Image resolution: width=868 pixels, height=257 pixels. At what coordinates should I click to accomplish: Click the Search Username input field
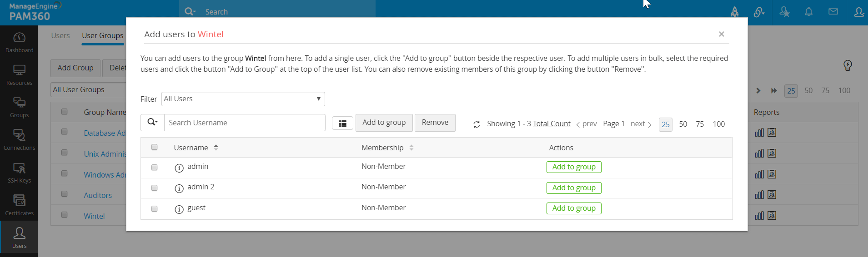coord(245,123)
